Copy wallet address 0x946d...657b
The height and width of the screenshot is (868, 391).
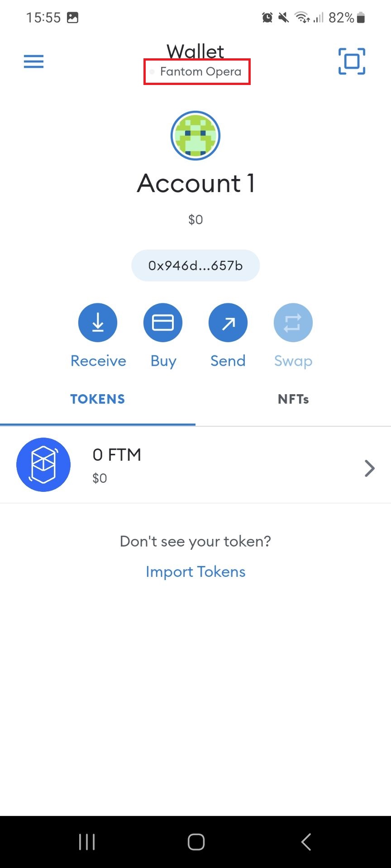tap(195, 266)
